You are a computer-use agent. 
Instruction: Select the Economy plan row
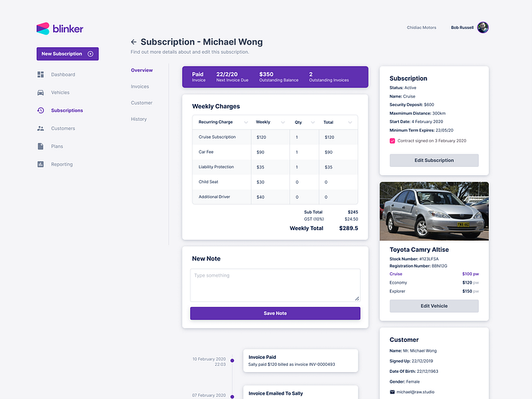434,283
